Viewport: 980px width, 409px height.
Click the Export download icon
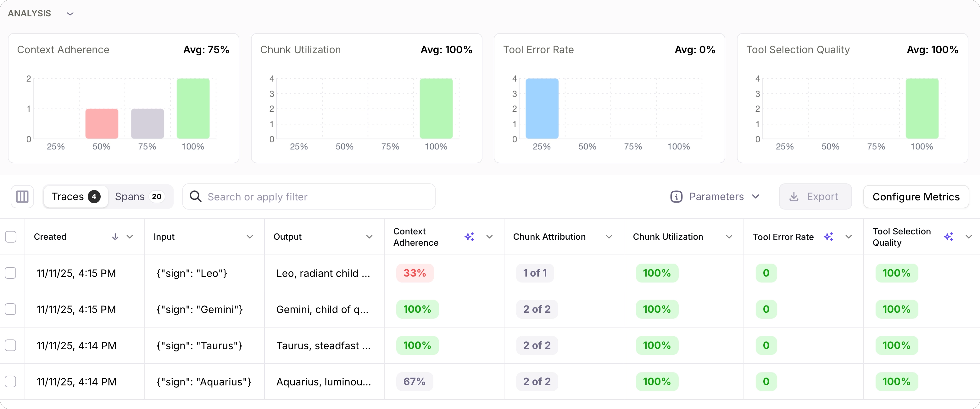tap(793, 197)
